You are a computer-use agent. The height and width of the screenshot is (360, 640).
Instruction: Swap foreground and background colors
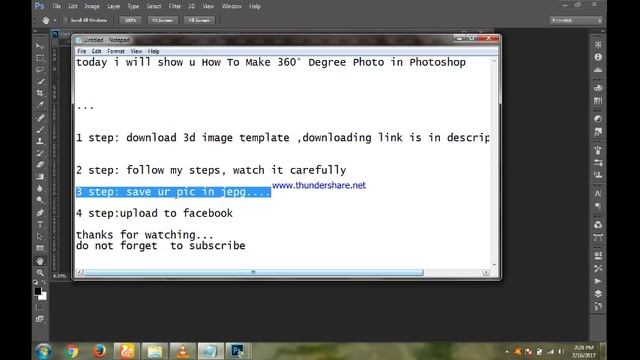(44, 282)
